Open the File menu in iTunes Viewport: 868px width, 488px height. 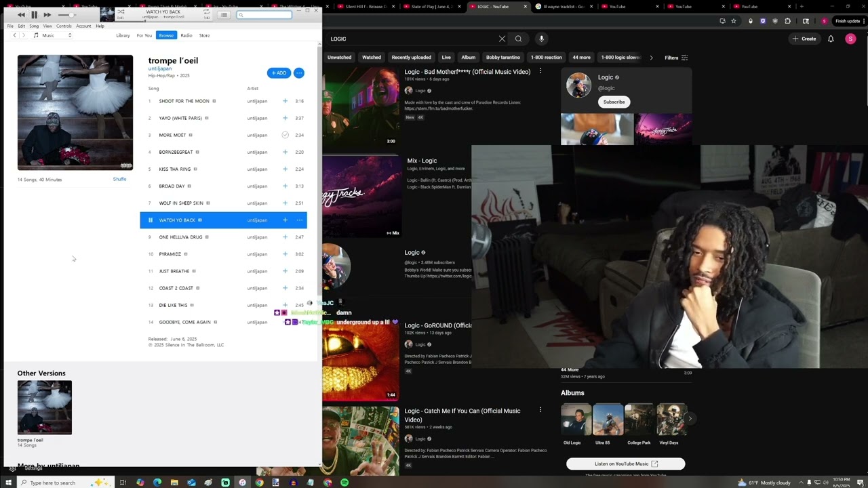pos(10,26)
